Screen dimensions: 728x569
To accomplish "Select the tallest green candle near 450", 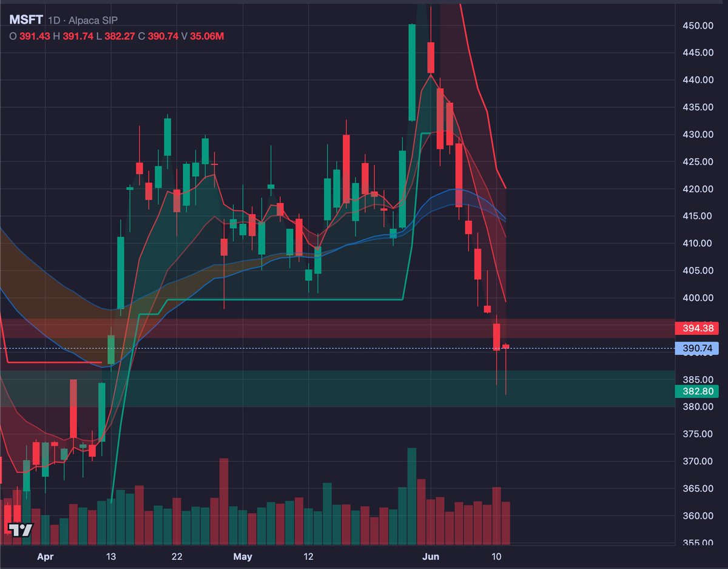I will (412, 73).
